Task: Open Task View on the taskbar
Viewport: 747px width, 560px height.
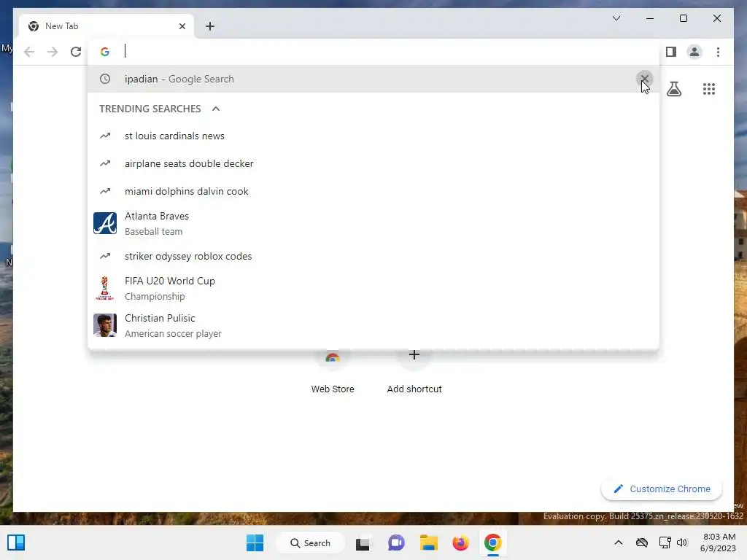Action: (363, 542)
